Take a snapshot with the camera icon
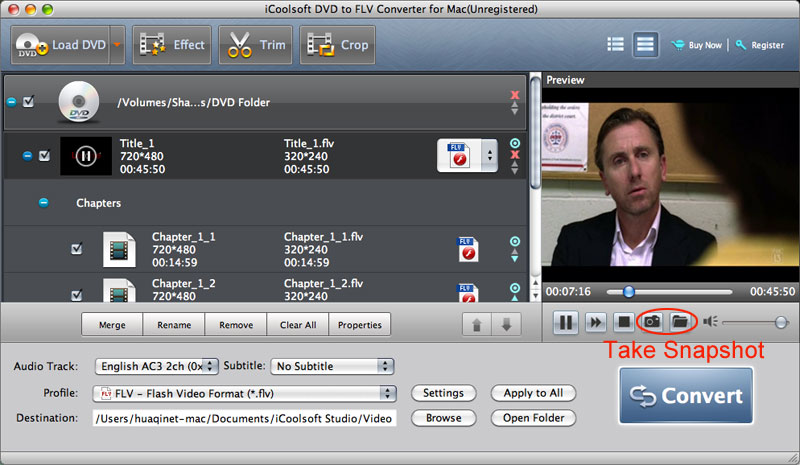The width and height of the screenshot is (800, 465). [x=650, y=322]
